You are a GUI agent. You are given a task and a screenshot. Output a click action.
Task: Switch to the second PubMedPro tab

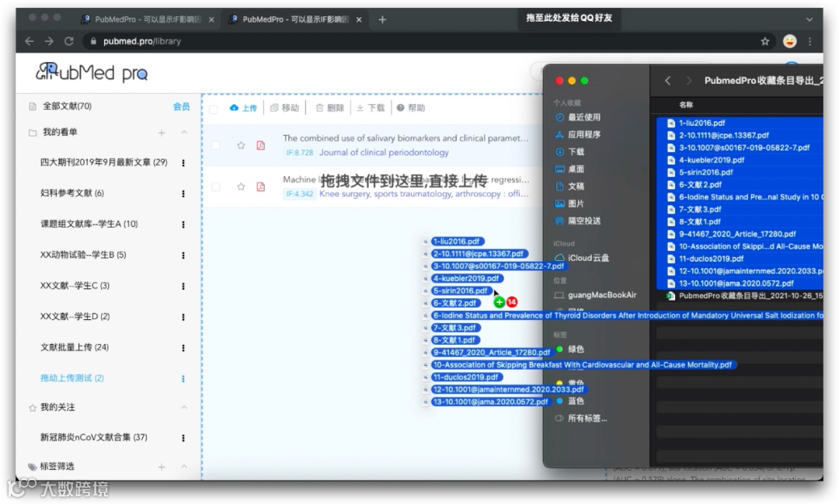[x=295, y=19]
